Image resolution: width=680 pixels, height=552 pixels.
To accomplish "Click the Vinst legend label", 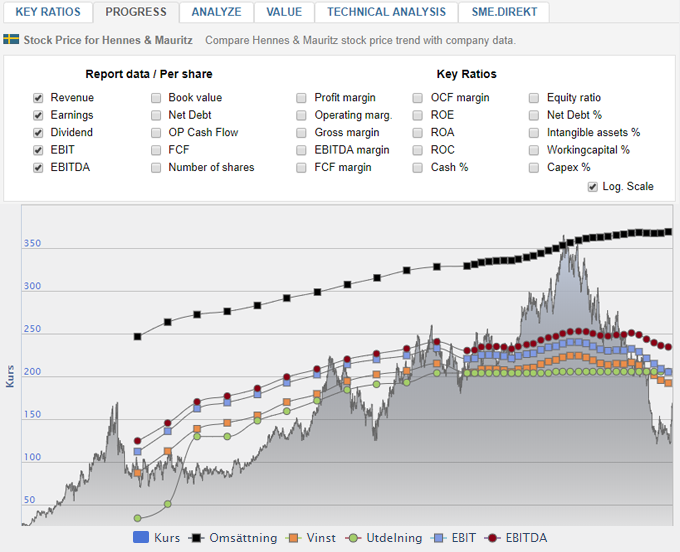I will [x=321, y=538].
